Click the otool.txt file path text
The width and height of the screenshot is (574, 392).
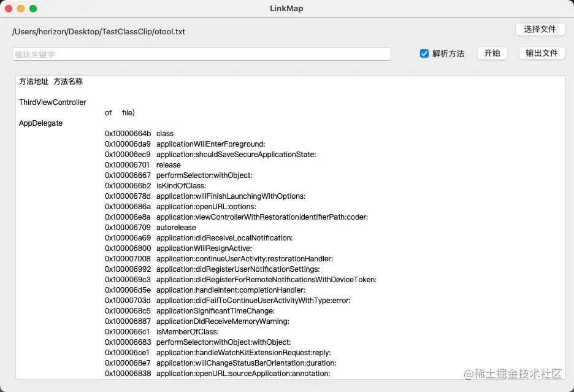point(99,31)
